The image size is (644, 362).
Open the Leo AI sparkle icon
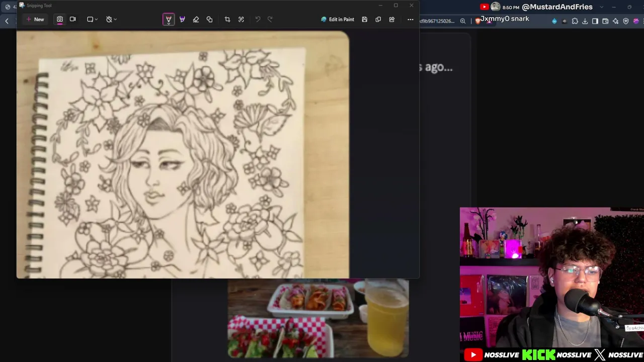(x=615, y=21)
